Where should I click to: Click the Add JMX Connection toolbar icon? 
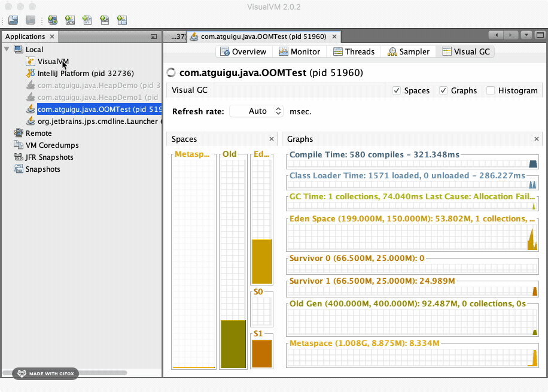click(x=70, y=20)
